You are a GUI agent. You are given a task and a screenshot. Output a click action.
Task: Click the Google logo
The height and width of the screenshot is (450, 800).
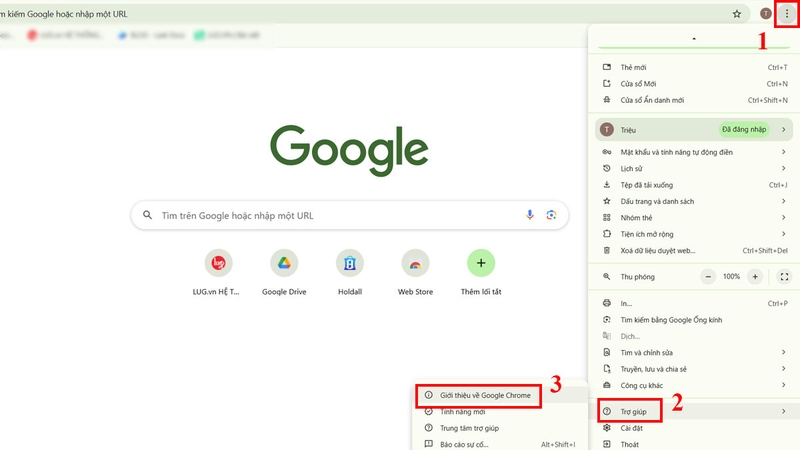349,150
